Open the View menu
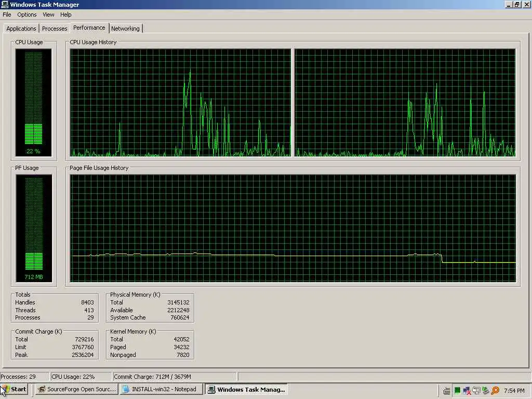Viewport: 532px width, 399px height. [48, 15]
